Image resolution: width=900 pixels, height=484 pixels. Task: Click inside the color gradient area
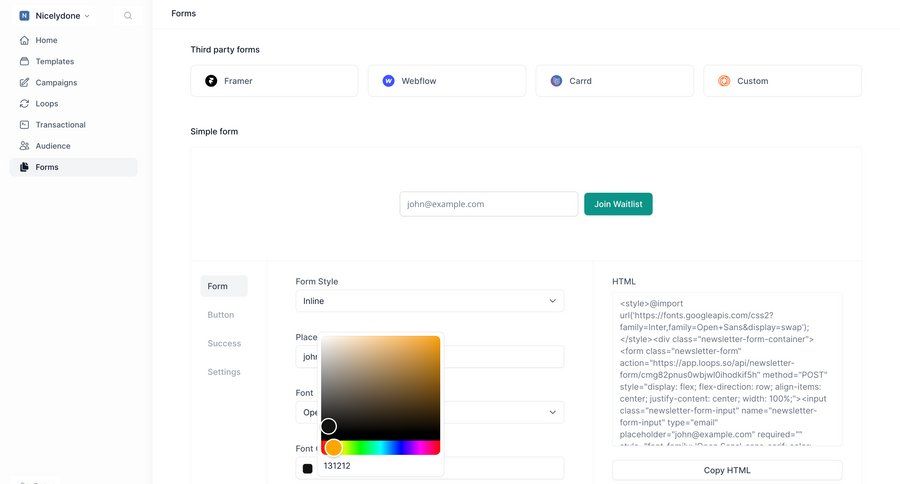(x=381, y=388)
